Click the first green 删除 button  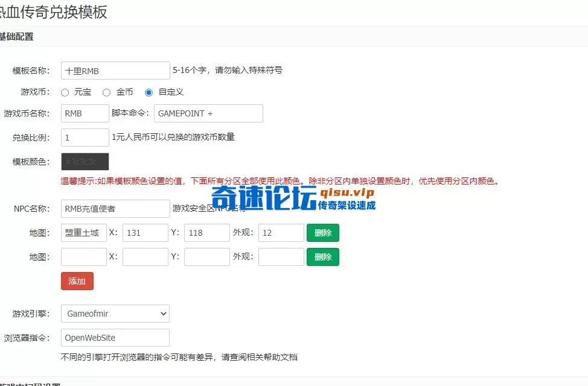click(322, 233)
